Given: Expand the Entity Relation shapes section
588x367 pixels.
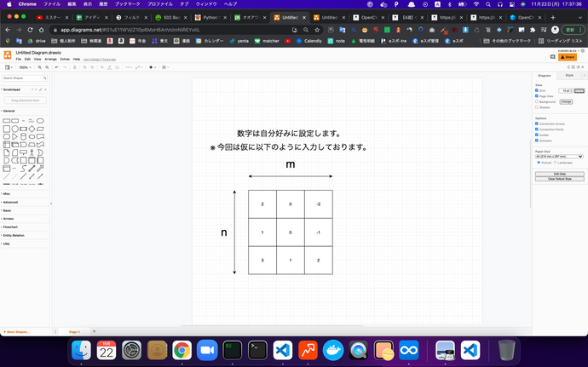Looking at the screenshot, I should pos(14,235).
